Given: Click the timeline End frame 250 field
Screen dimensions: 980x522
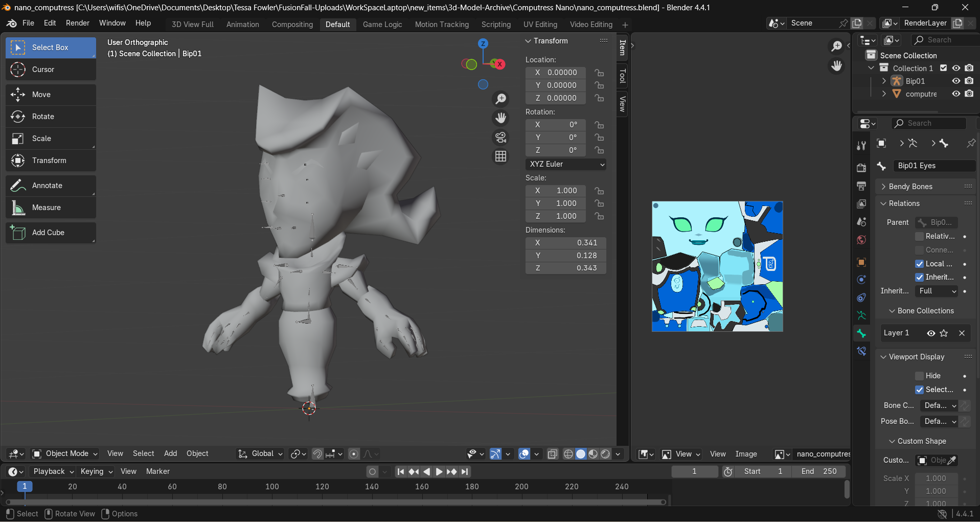Looking at the screenshot, I should click(x=818, y=471).
